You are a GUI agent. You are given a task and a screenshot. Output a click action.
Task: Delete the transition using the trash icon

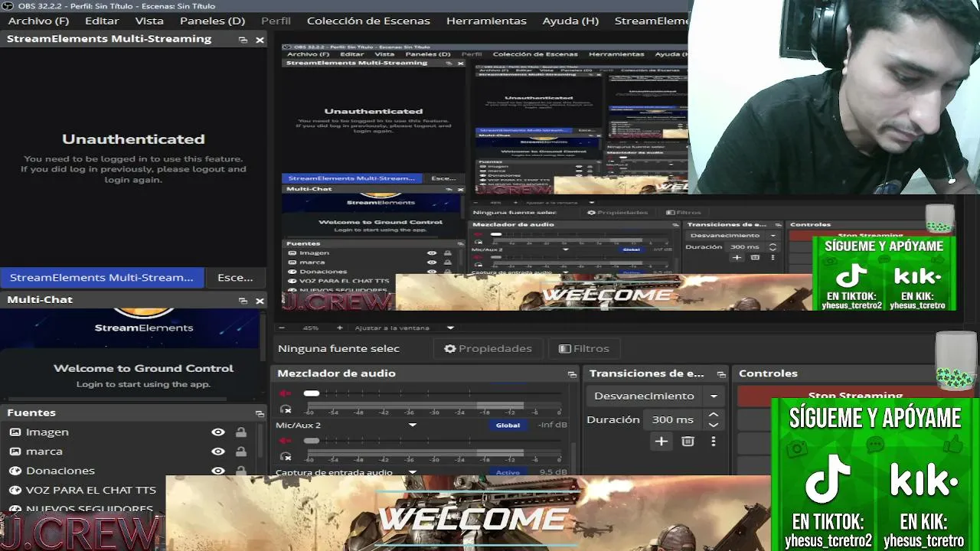pos(688,442)
